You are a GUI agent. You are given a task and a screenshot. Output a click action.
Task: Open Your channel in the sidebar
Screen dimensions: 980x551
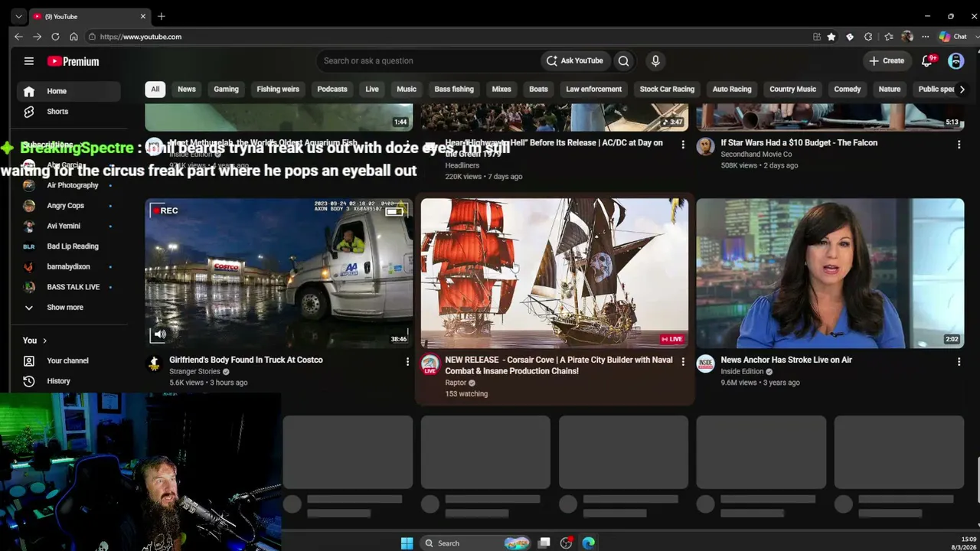68,360
